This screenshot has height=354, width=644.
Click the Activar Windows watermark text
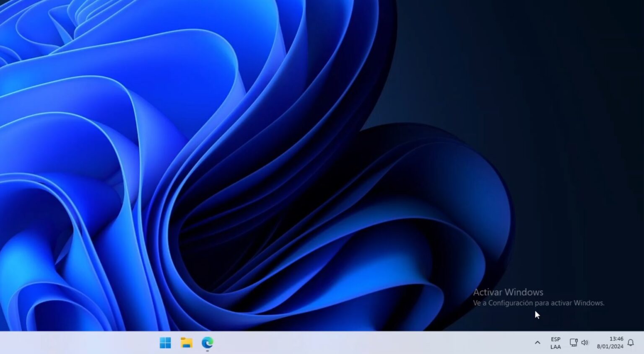tap(509, 292)
